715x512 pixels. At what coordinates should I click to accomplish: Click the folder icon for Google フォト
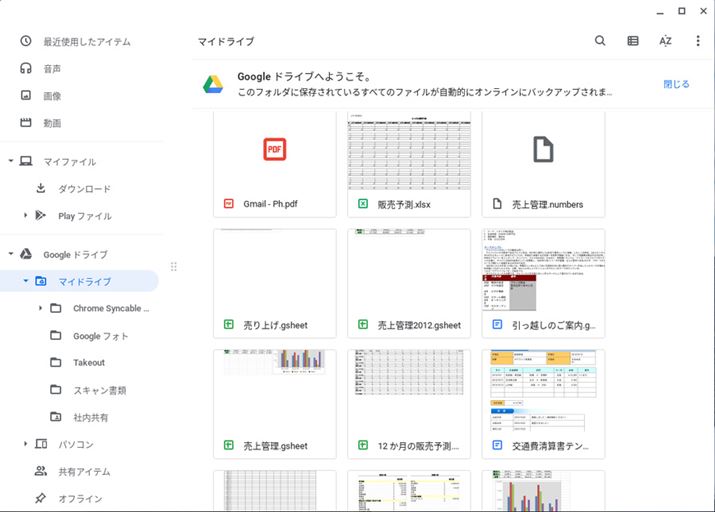click(56, 336)
